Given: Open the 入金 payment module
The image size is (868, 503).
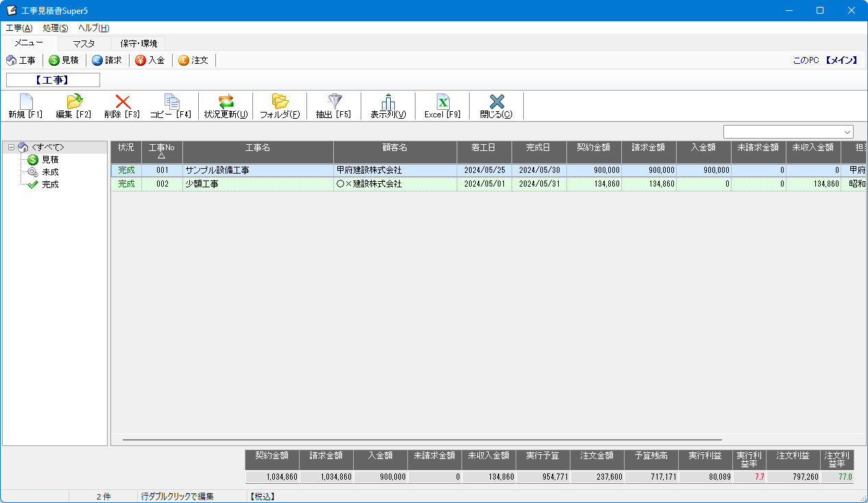Looking at the screenshot, I should [x=150, y=60].
